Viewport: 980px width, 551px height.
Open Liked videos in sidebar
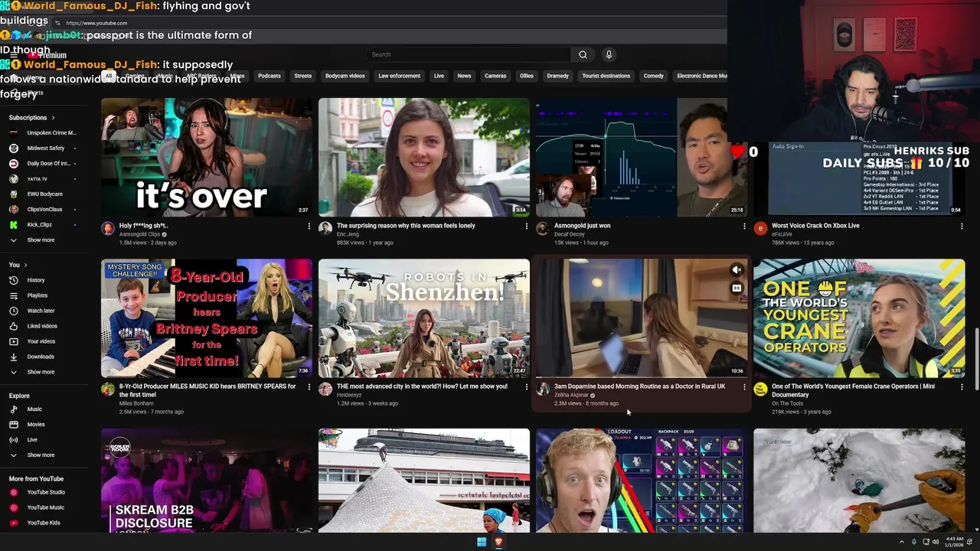coord(42,326)
